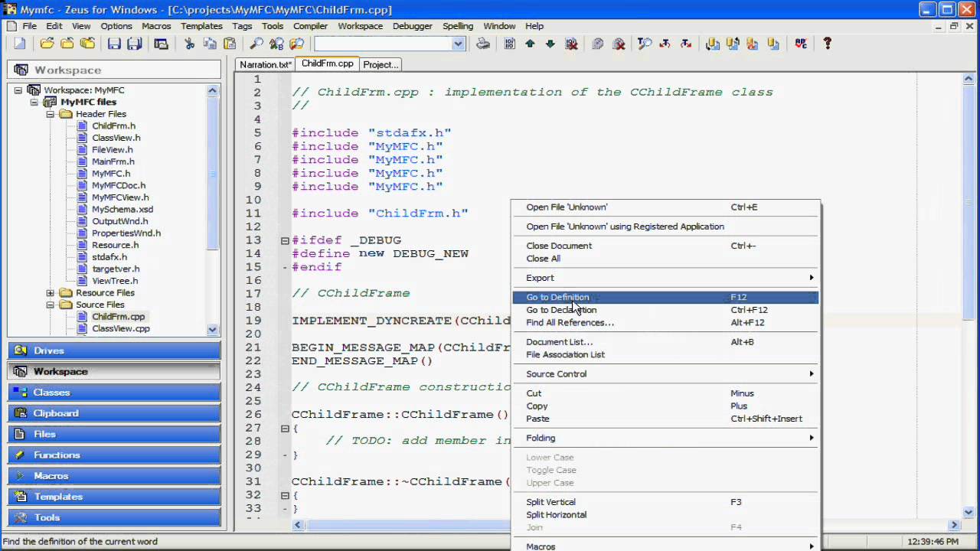Image resolution: width=980 pixels, height=551 pixels.
Task: Click the editor vertical scrollbar up arrow
Action: pyautogui.click(x=969, y=78)
